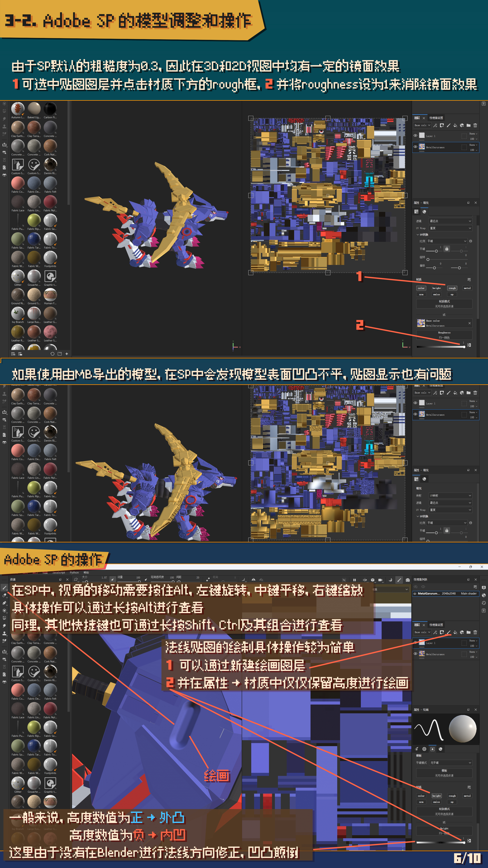
Task: Add paint layer via brush icon, first screenshot
Action: 449,125
